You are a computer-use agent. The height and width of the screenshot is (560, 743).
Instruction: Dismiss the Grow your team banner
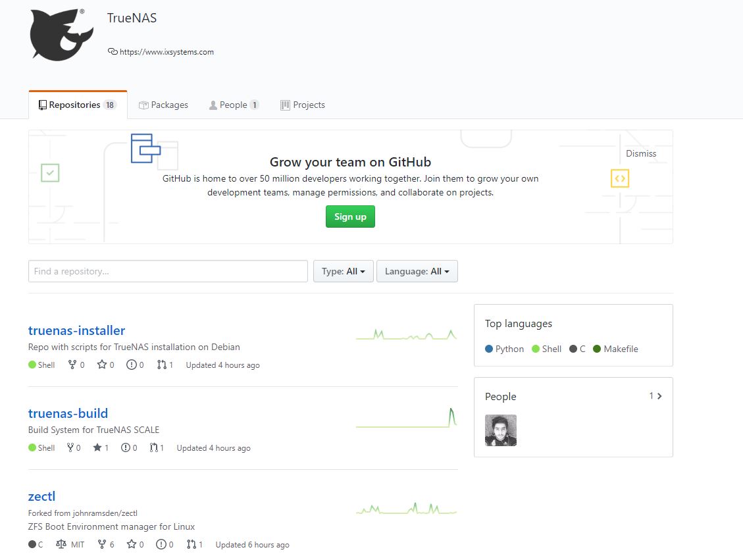click(x=640, y=153)
